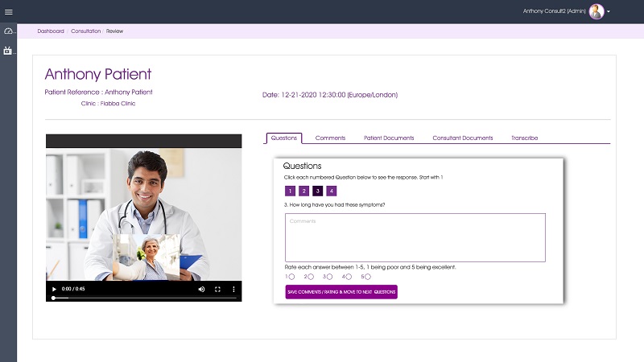Select question number 1
644x362 pixels.
[290, 191]
